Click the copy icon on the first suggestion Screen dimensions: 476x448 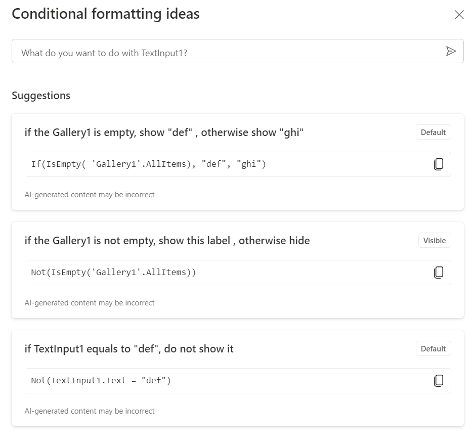[439, 164]
